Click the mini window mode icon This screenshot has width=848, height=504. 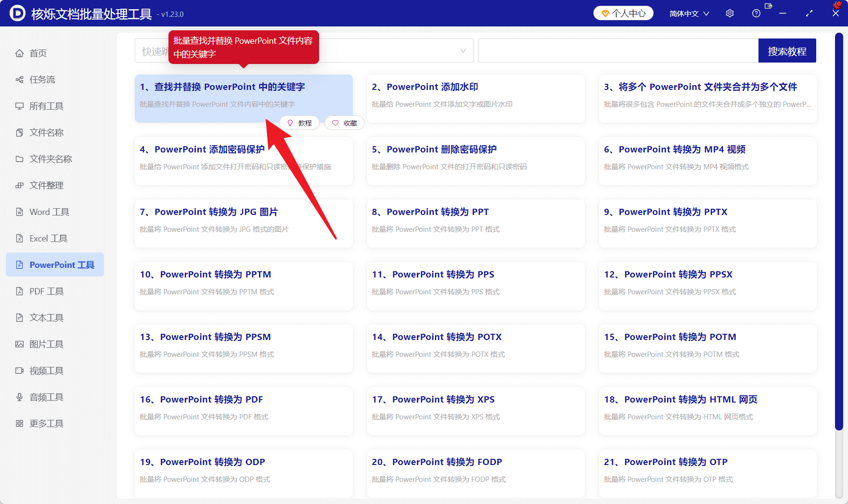click(x=769, y=6)
